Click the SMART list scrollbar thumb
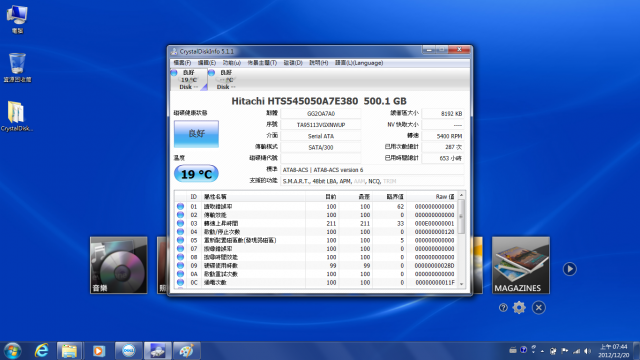 (x=461, y=217)
